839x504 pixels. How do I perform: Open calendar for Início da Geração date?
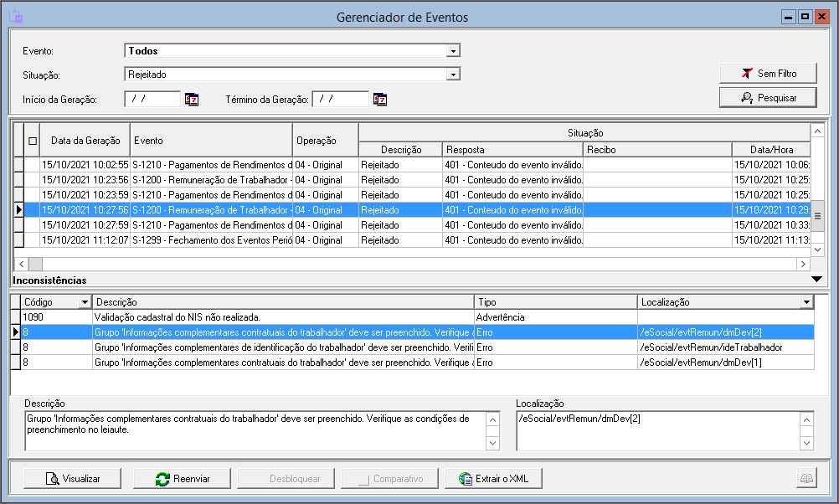(192, 100)
